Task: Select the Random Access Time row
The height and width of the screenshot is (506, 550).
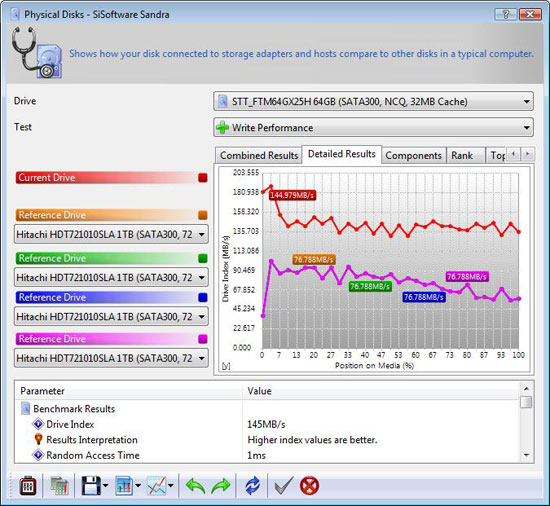Action: [x=267, y=455]
